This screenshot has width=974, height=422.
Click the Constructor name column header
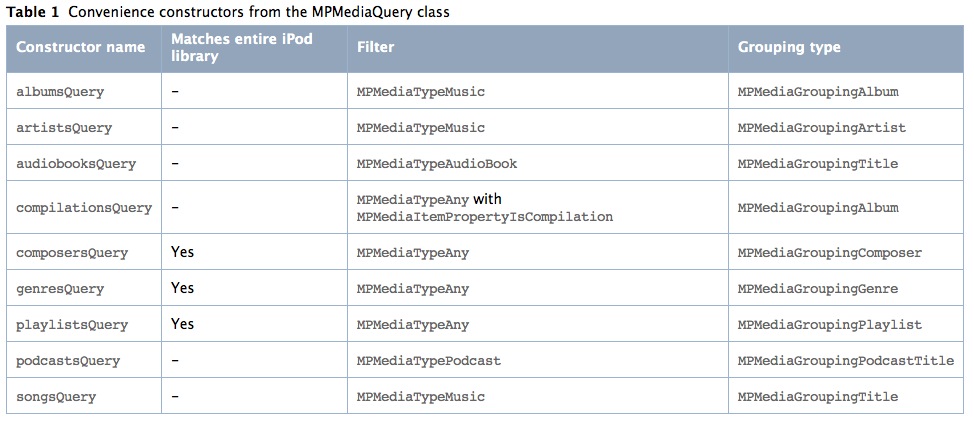coord(81,47)
